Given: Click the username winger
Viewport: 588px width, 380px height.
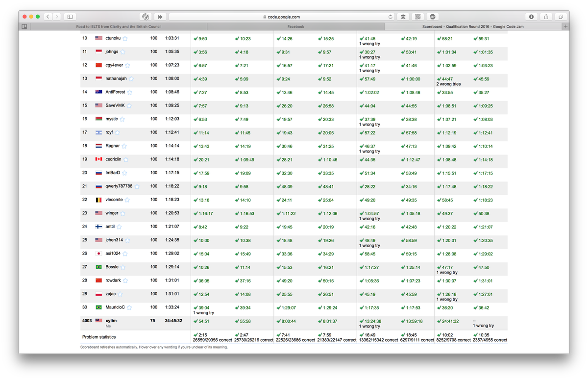Looking at the screenshot, I should coord(112,213).
